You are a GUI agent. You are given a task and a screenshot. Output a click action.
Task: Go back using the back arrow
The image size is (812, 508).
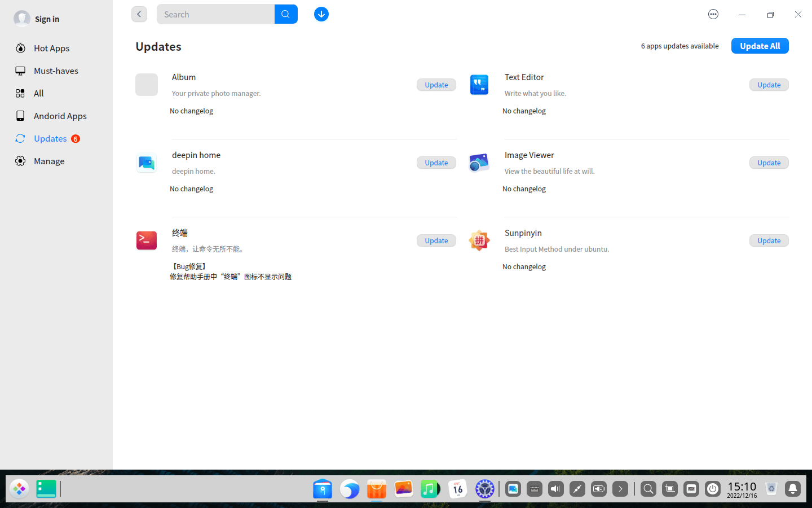(139, 14)
